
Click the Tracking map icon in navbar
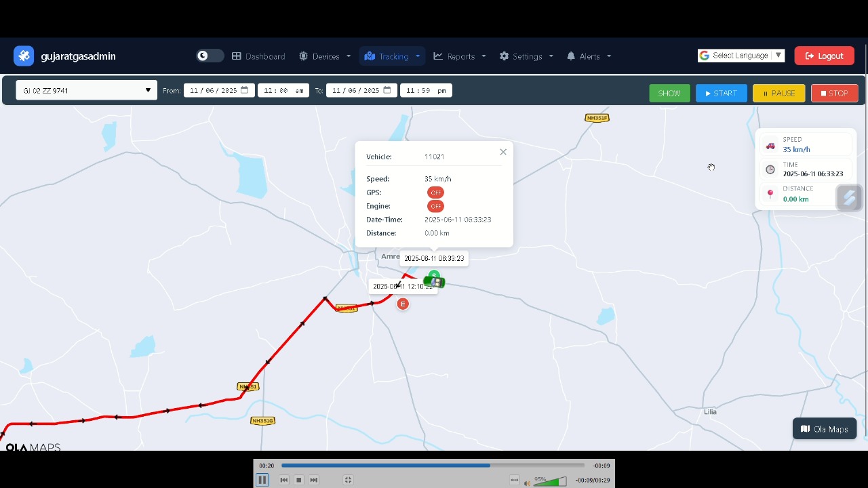[x=370, y=56]
